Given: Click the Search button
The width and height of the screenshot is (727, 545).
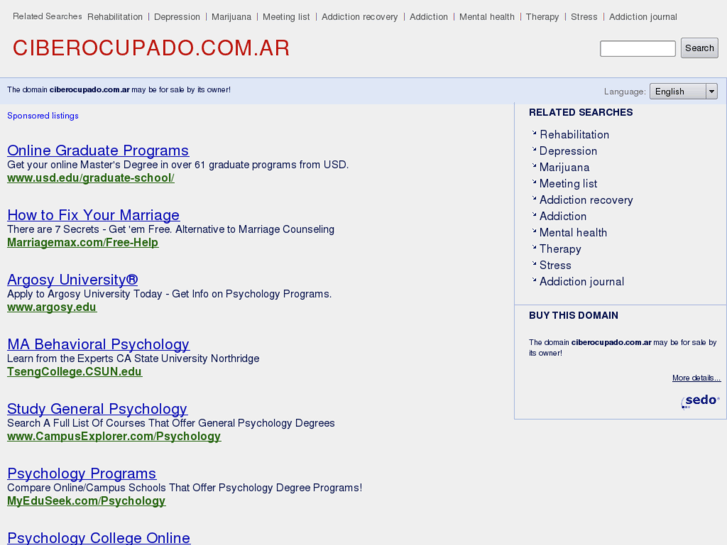Looking at the screenshot, I should tap(699, 48).
